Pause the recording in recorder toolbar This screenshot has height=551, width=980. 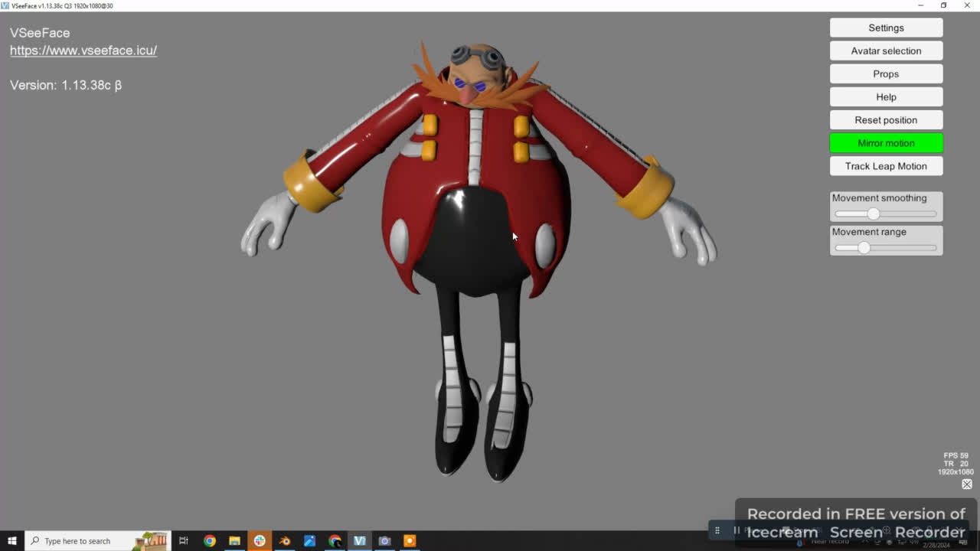coord(737,530)
